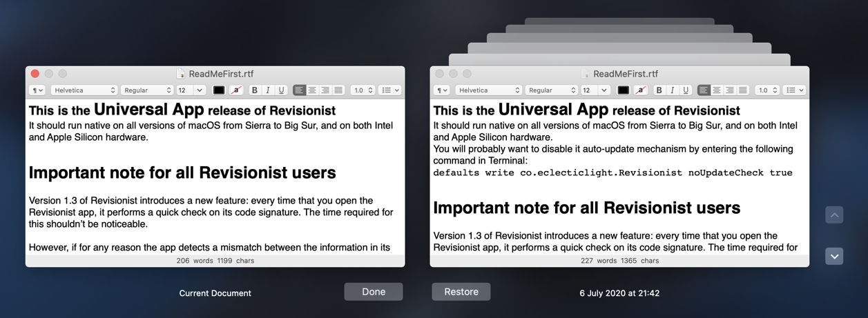Toggle bold in the current document toolbar
This screenshot has height=318, width=868.
tap(254, 90)
